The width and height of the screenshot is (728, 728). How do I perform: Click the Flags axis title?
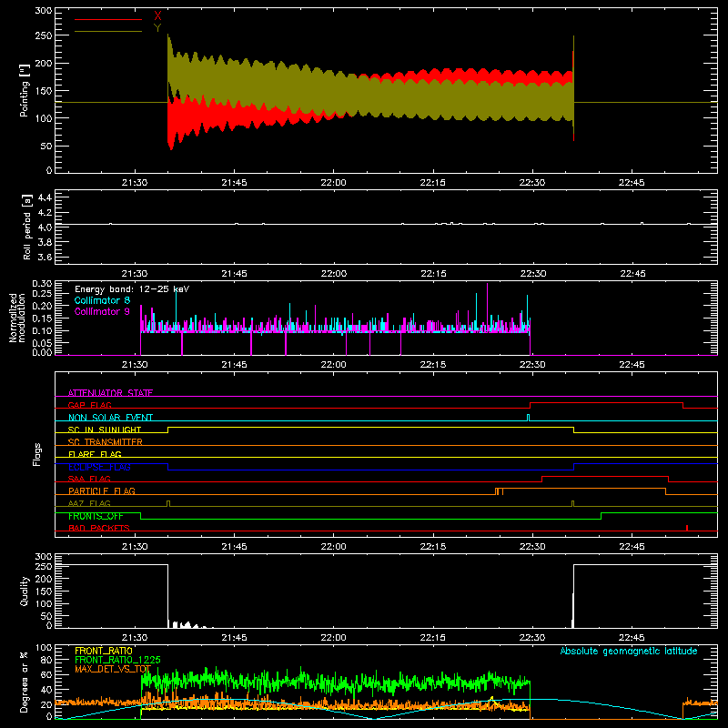coord(36,454)
